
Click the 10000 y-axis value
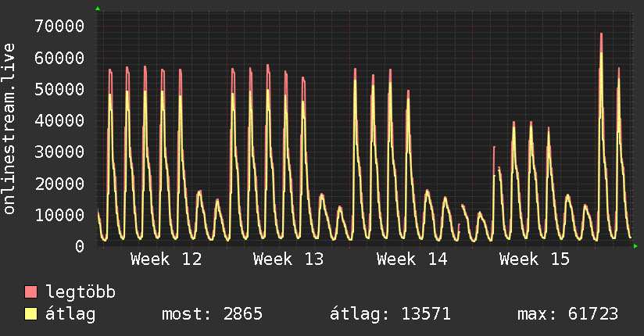[59, 215]
